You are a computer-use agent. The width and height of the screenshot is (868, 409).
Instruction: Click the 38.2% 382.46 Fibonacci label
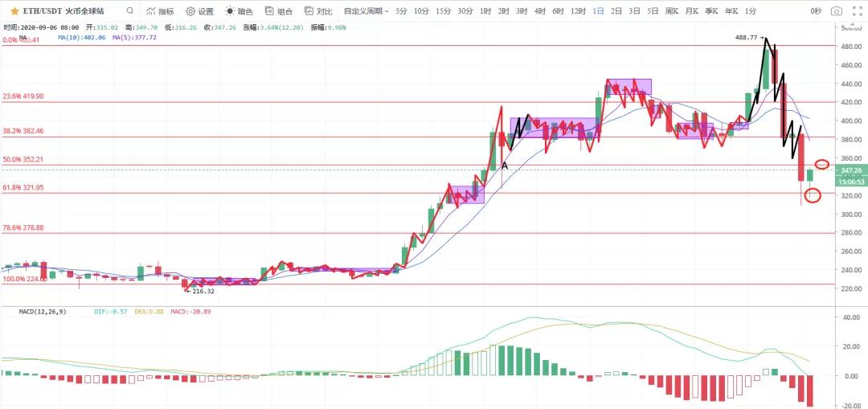point(23,131)
